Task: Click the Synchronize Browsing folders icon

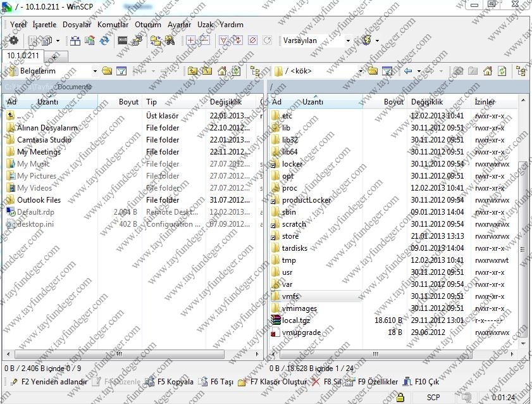Action: [x=156, y=41]
